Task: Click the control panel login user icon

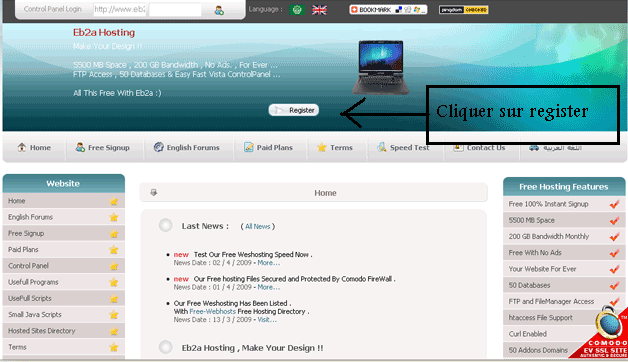Action: point(219,10)
